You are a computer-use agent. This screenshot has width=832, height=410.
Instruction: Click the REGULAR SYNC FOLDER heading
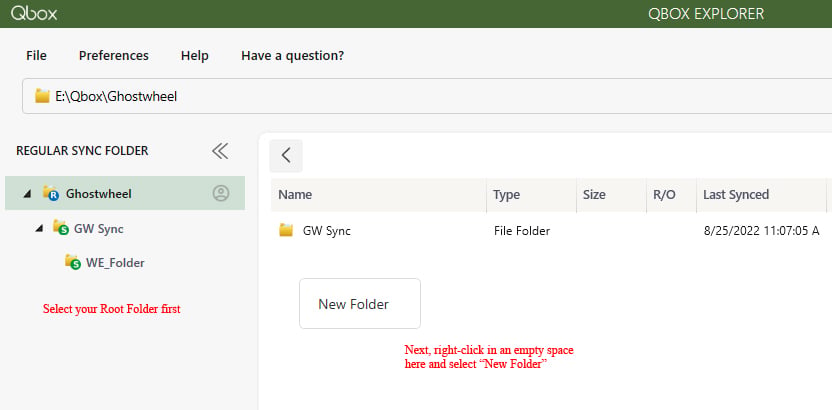(82, 151)
